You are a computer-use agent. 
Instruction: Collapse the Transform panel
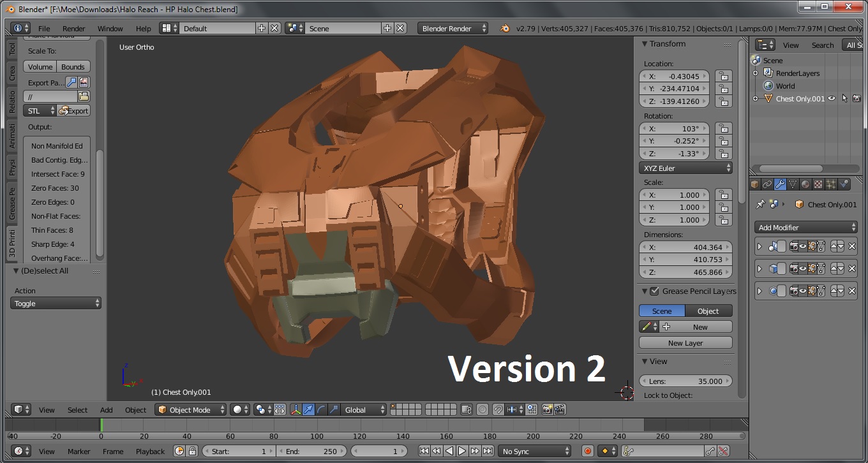(645, 44)
